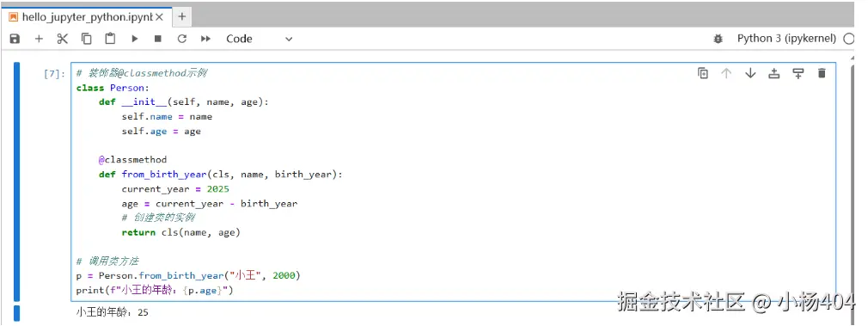Move the cell up with the arrow

[x=726, y=73]
